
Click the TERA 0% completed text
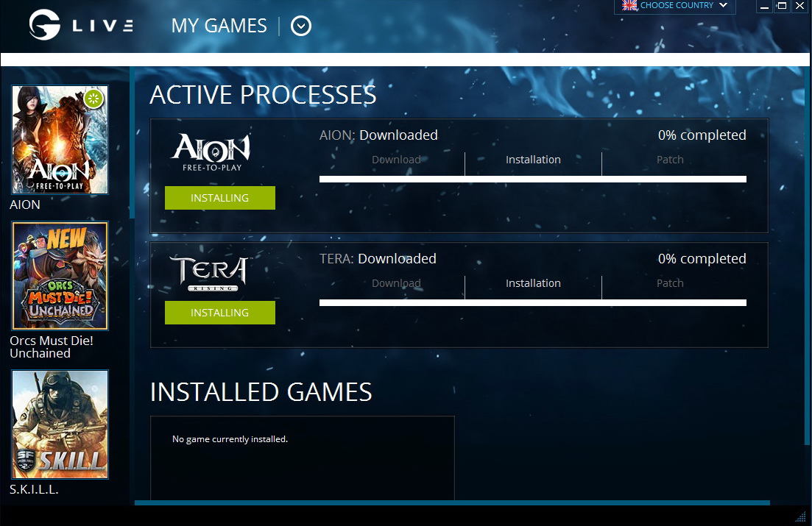coord(702,259)
